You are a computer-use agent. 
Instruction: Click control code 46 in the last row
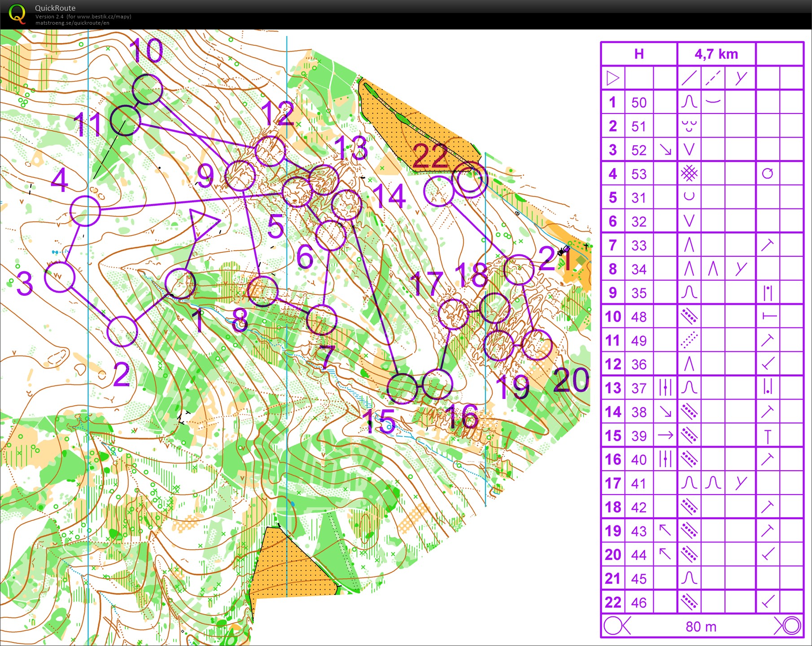coord(639,602)
